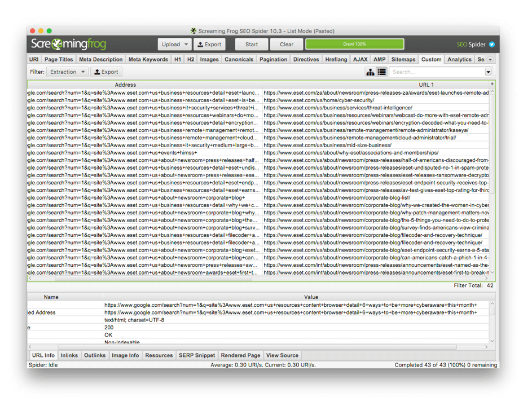
Task: Click the plus icon to add column
Action: tap(492, 84)
